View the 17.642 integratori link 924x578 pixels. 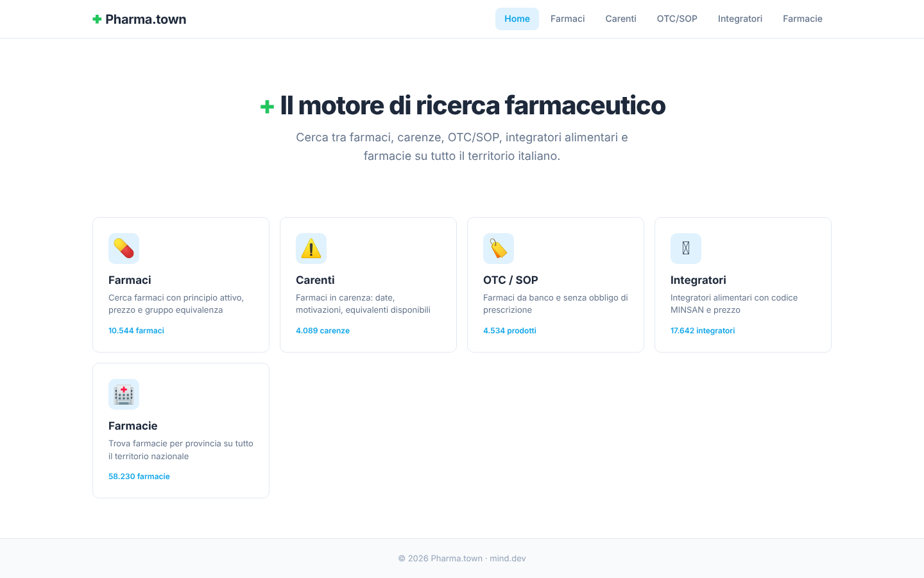(703, 331)
